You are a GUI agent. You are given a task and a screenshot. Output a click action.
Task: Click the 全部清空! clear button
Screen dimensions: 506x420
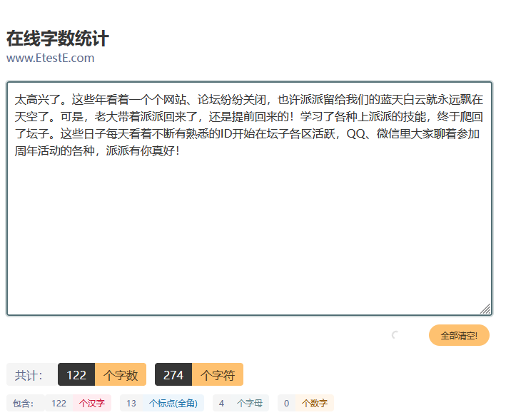point(459,335)
